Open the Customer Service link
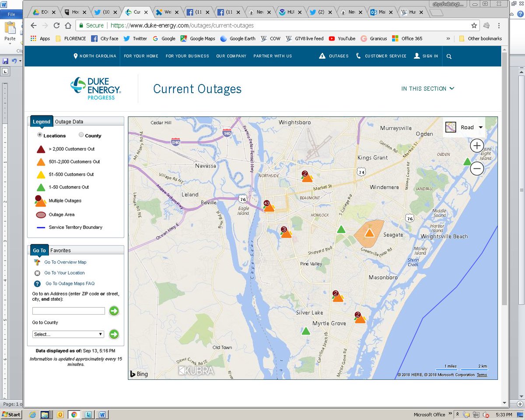The image size is (525, 420). 381,56
